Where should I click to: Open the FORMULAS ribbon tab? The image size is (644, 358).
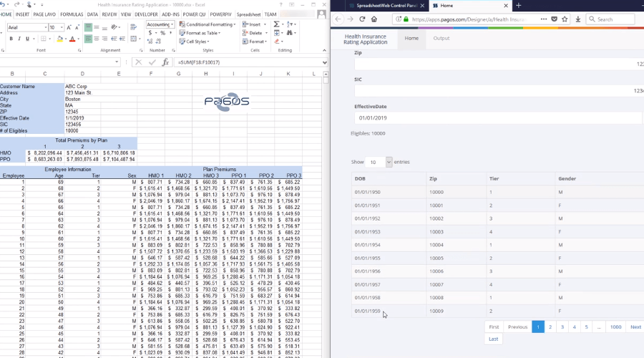tap(72, 14)
